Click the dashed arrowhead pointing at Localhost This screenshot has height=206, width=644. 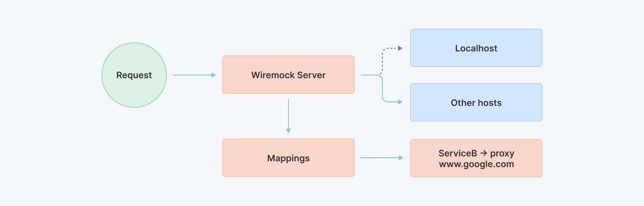(400, 48)
